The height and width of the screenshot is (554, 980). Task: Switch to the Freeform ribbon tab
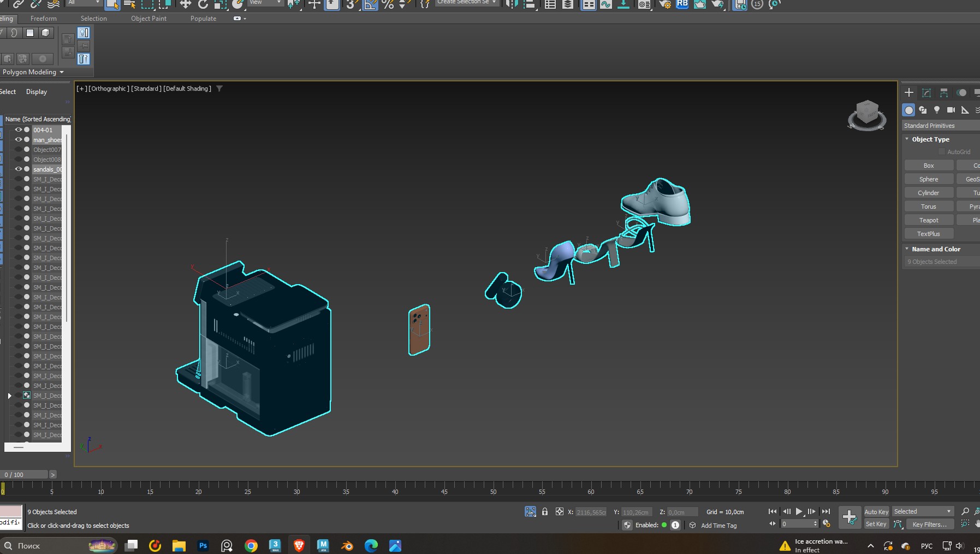tap(44, 19)
